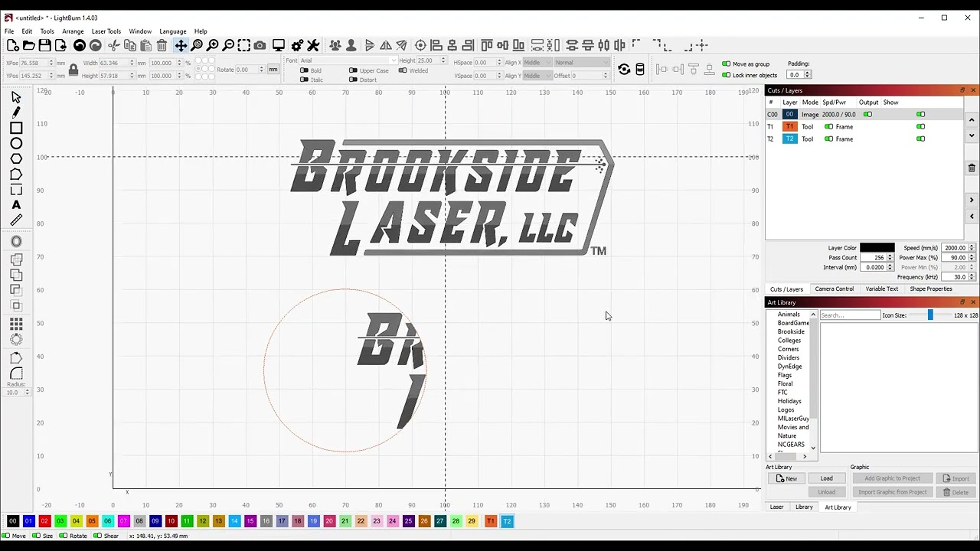Select the Polygon hexagon tool
Viewport: 980px width, 551px height.
[16, 158]
